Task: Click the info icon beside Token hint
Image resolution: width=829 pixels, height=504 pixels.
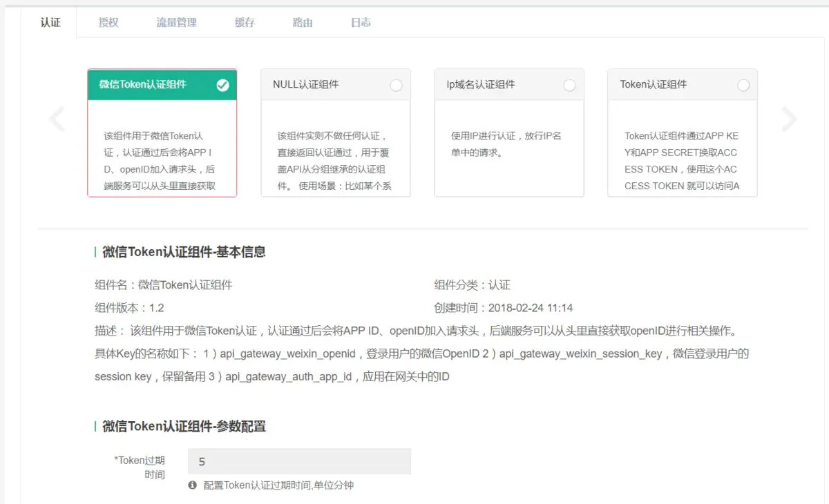Action: [193, 485]
